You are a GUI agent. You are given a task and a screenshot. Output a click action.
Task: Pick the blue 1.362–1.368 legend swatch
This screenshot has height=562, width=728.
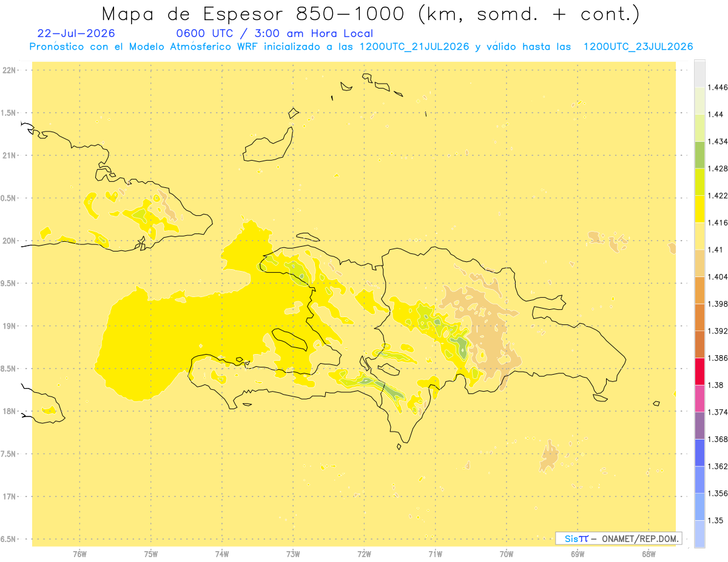coord(699,452)
